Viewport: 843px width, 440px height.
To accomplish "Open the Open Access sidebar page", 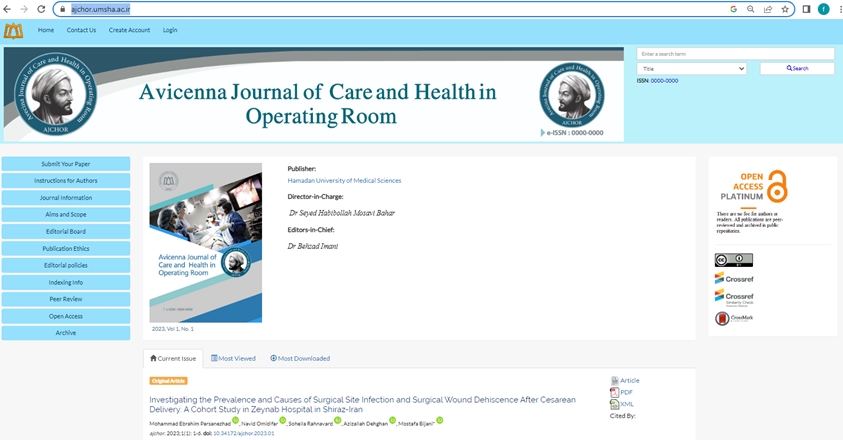I will click(x=66, y=316).
